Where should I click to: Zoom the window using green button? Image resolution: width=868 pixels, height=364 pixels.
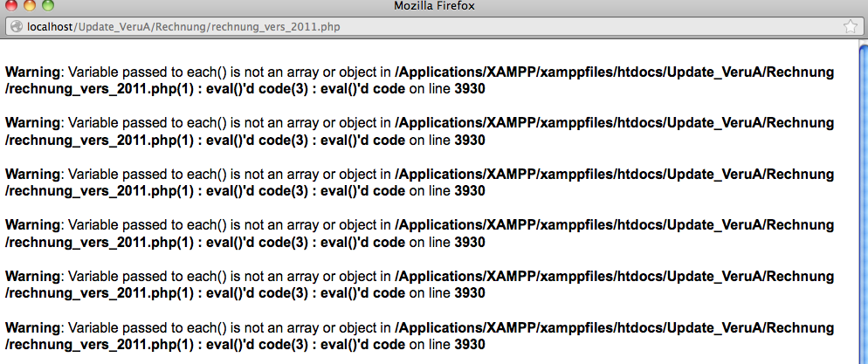coord(48,7)
